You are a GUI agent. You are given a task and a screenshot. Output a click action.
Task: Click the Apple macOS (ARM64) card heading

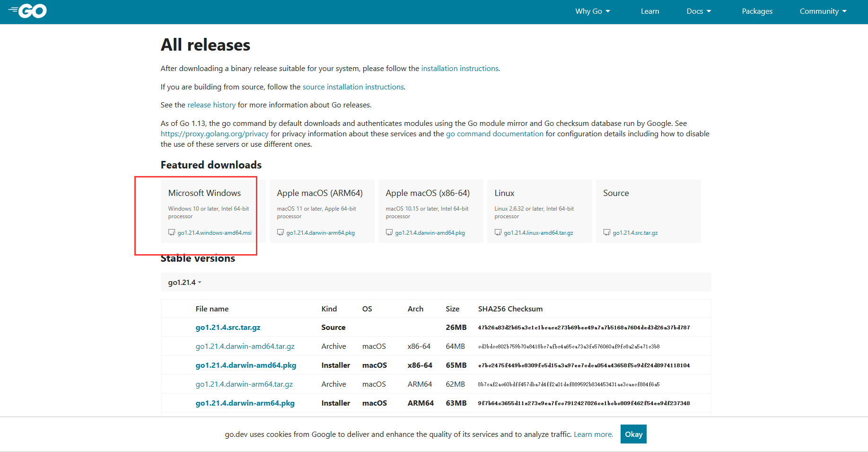[320, 193]
